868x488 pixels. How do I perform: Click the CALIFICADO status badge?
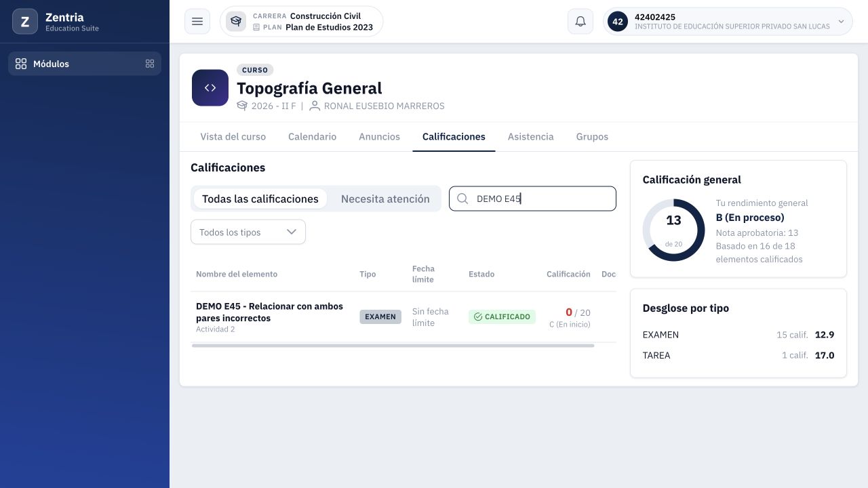[502, 317]
